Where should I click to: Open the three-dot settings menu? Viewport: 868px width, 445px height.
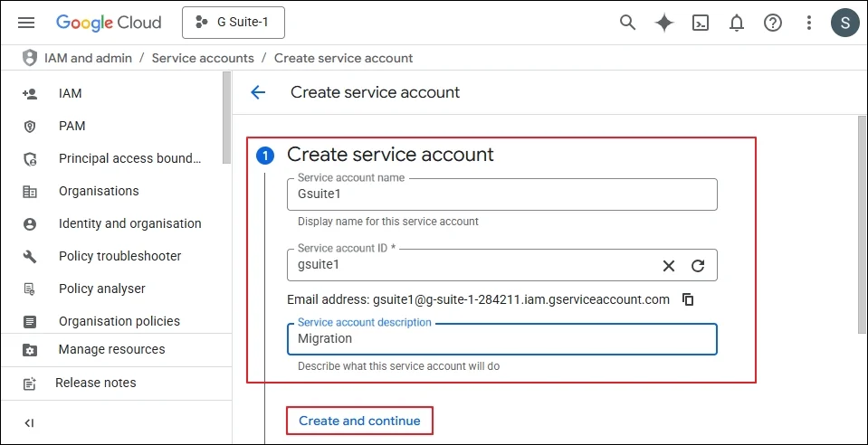[x=809, y=23]
